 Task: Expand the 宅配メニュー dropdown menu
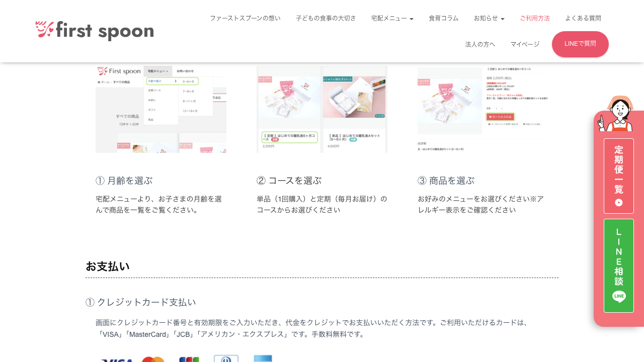392,18
